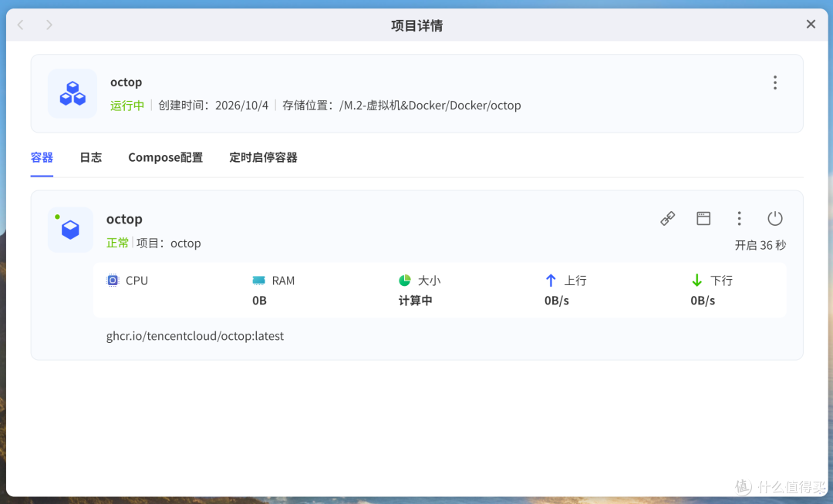This screenshot has width=833, height=504.
Task: Click the image name ghcr.io/tencentcloud/octop:latest
Action: pos(195,336)
